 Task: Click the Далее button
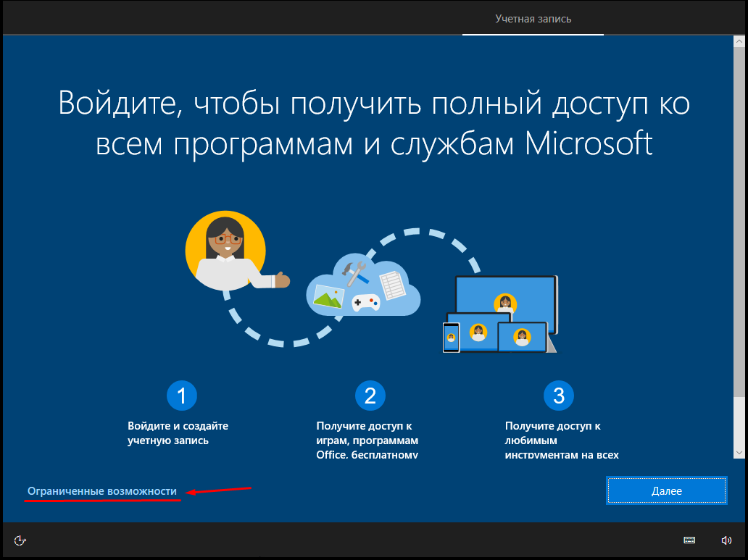pos(666,490)
